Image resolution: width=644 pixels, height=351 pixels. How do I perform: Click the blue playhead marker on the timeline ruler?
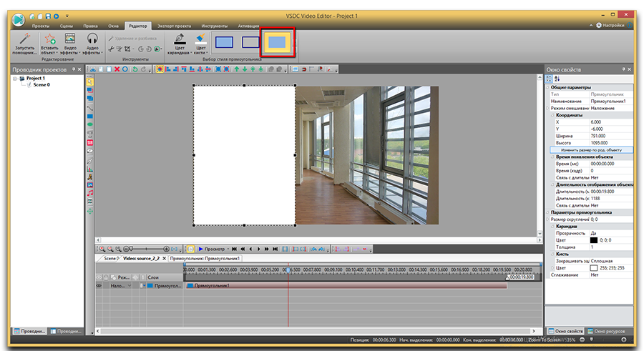coord(288,270)
